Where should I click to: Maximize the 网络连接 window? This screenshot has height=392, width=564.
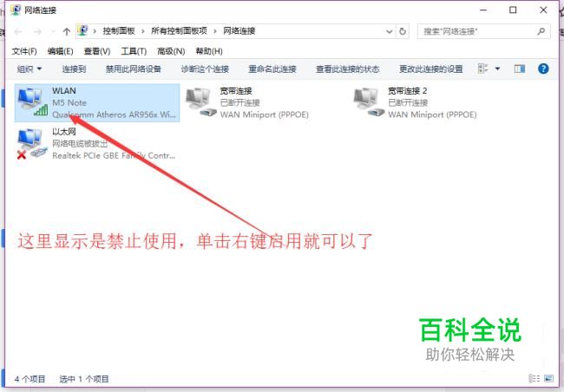point(513,10)
